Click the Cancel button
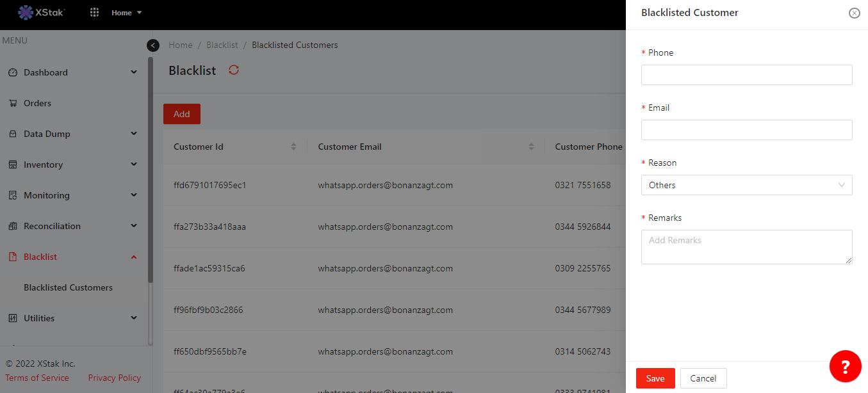This screenshot has width=868, height=393. pos(703,378)
